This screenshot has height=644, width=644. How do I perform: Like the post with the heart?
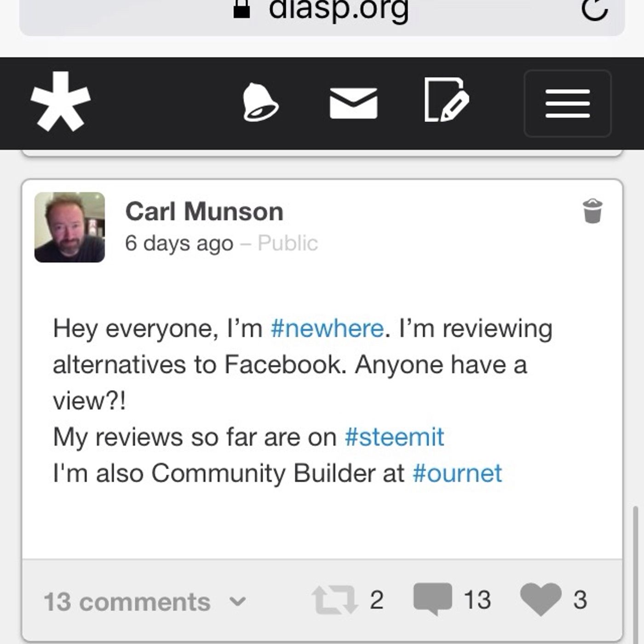(540, 599)
